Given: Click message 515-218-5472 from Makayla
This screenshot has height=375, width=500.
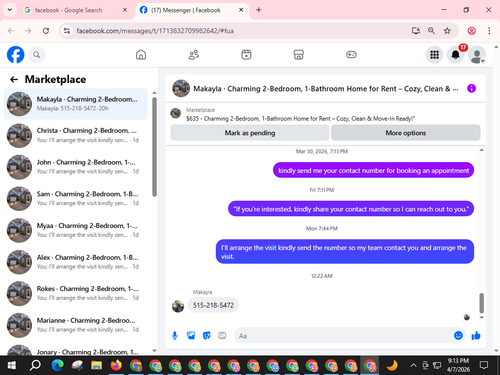Looking at the screenshot, I should point(213,305).
